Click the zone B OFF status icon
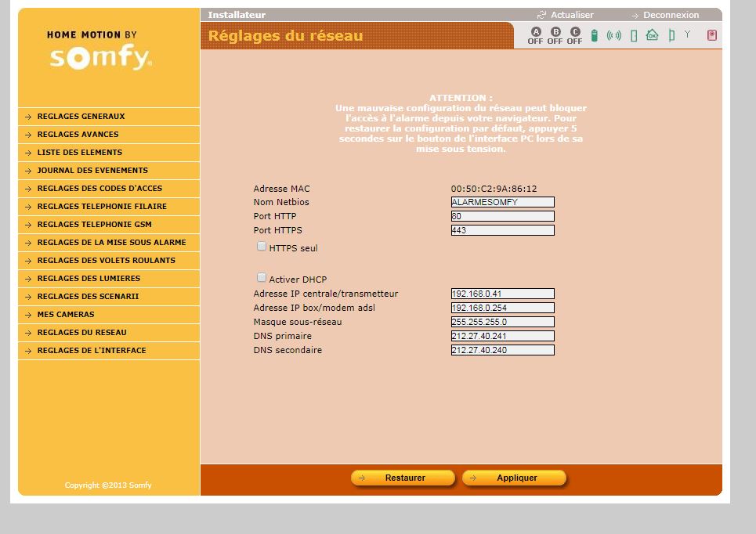 555,35
